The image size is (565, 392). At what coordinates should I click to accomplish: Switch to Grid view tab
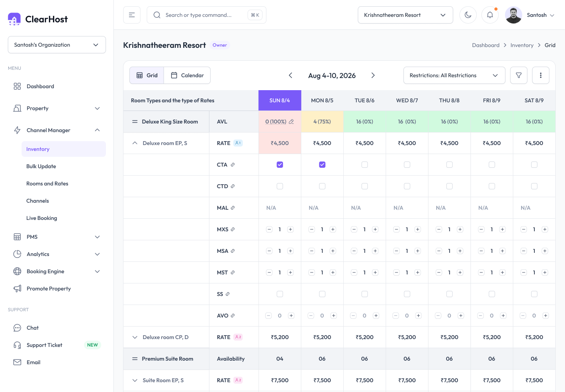tap(147, 75)
